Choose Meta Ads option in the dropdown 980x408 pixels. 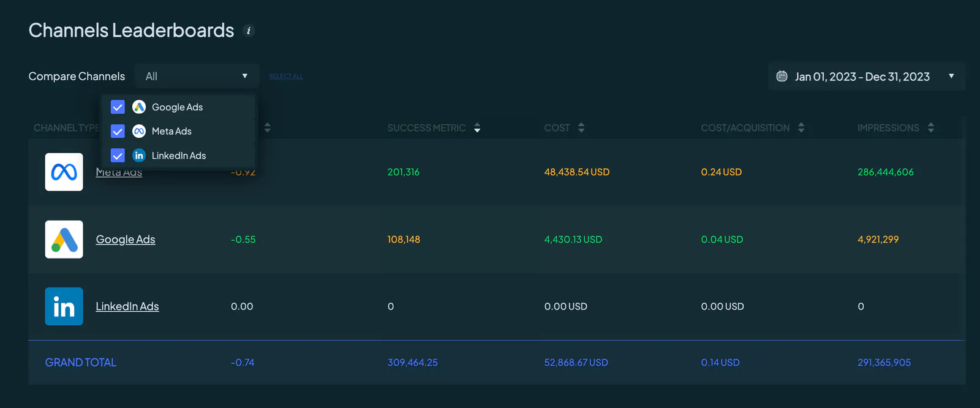pos(178,131)
